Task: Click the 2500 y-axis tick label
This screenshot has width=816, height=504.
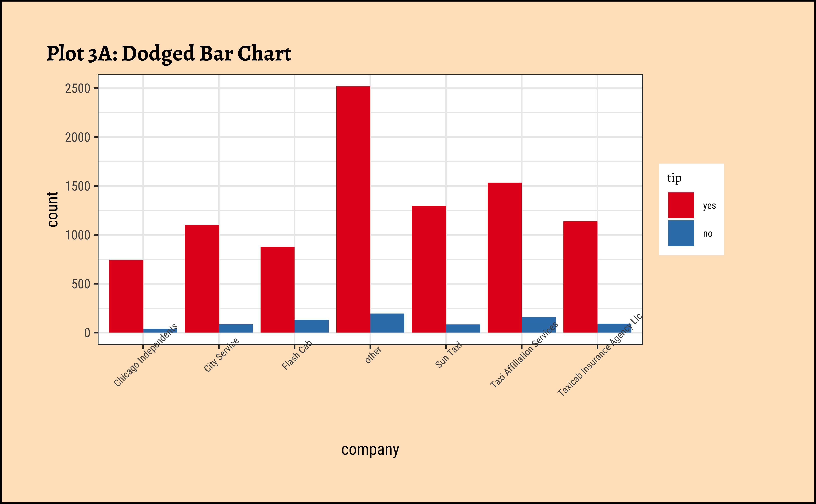Action: tap(78, 89)
